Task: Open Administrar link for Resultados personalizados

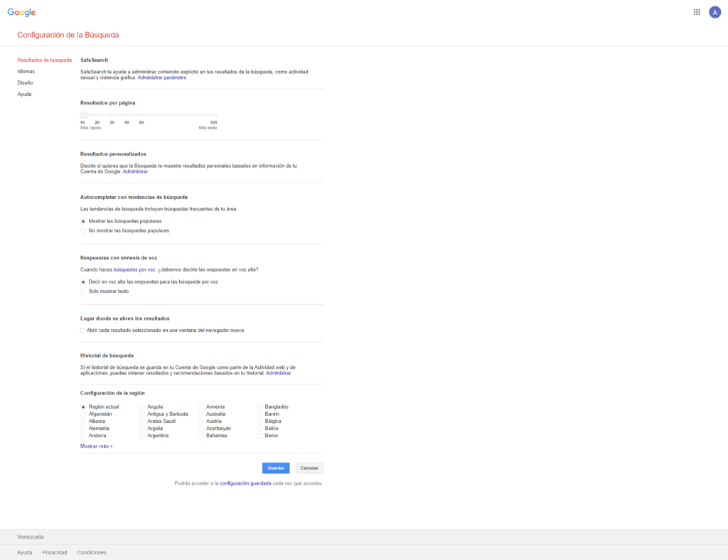Action: point(135,172)
